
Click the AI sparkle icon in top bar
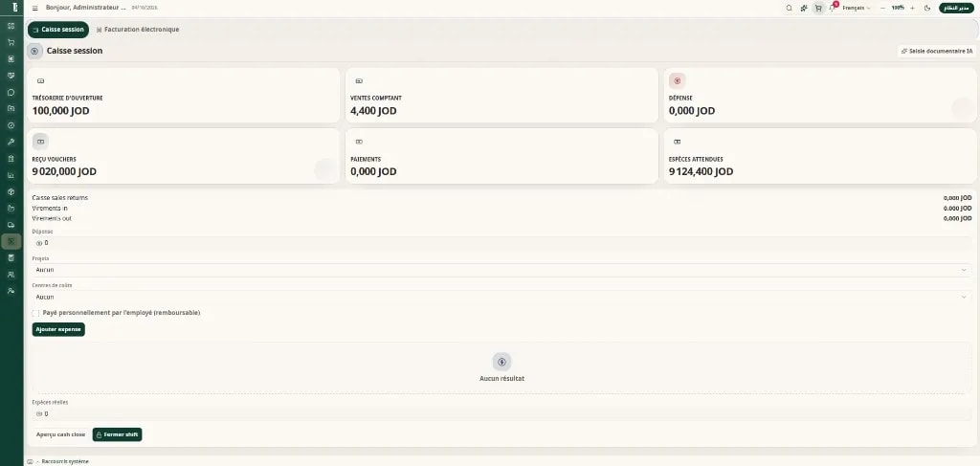click(804, 8)
